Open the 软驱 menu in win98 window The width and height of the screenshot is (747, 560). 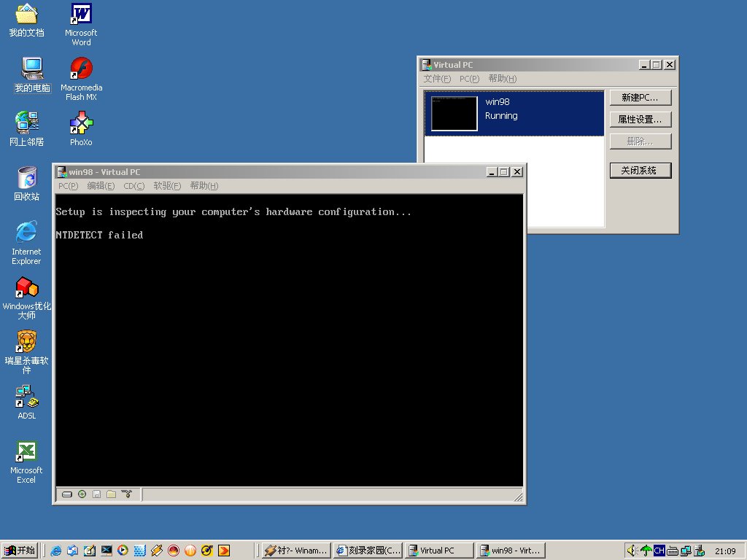(167, 186)
